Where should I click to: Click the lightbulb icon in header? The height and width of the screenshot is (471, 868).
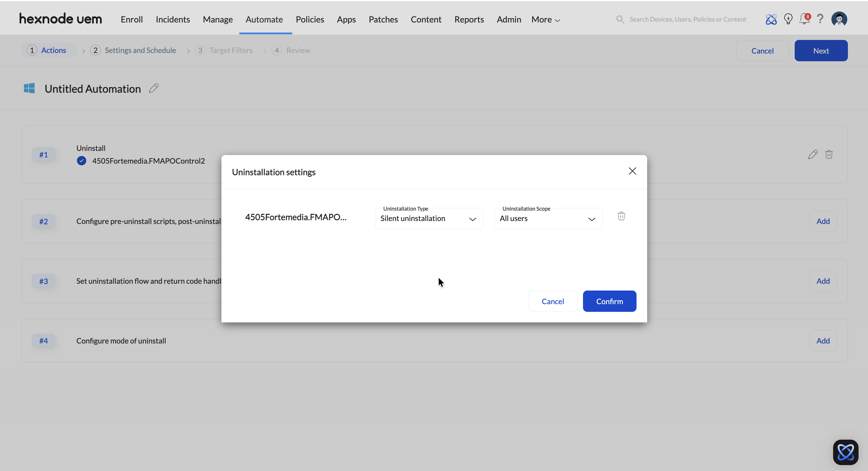tap(788, 19)
